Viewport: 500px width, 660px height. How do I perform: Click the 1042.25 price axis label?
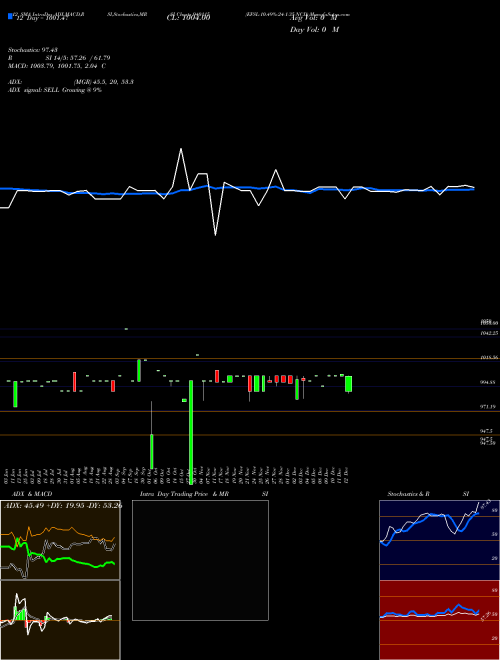489,333
